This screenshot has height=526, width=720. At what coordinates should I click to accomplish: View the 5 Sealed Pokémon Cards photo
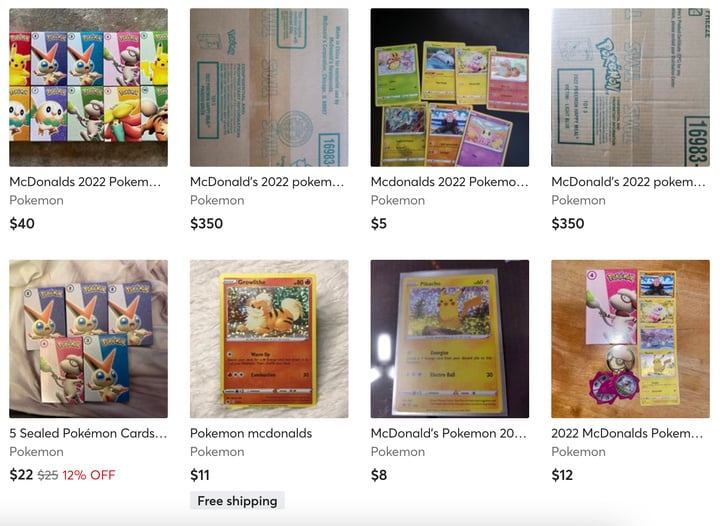[x=89, y=339]
